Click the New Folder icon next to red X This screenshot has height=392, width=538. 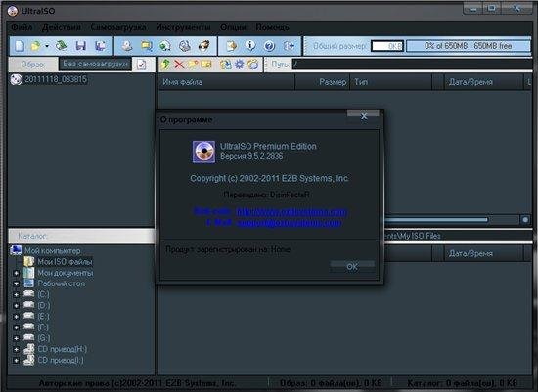click(x=193, y=65)
